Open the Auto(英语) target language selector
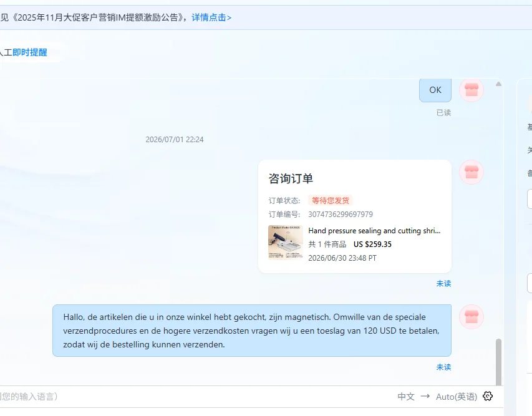The height and width of the screenshot is (416, 532). click(457, 396)
